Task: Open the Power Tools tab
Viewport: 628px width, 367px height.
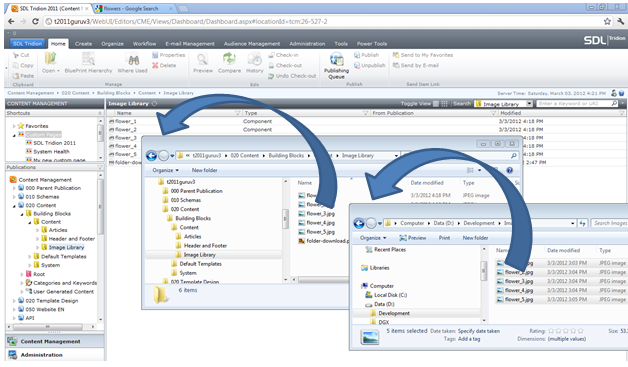Action: tap(372, 44)
